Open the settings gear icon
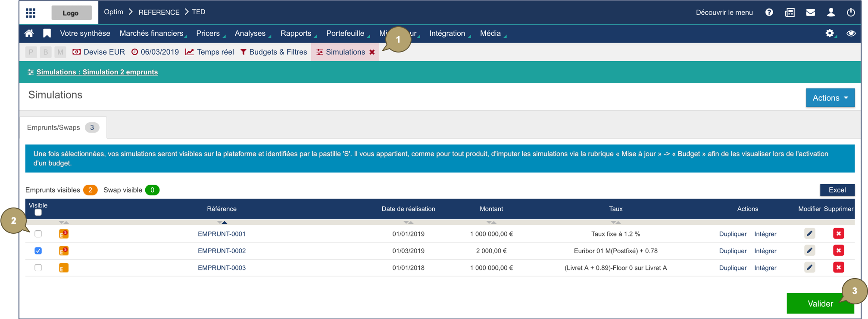The width and height of the screenshot is (868, 319). pyautogui.click(x=829, y=33)
